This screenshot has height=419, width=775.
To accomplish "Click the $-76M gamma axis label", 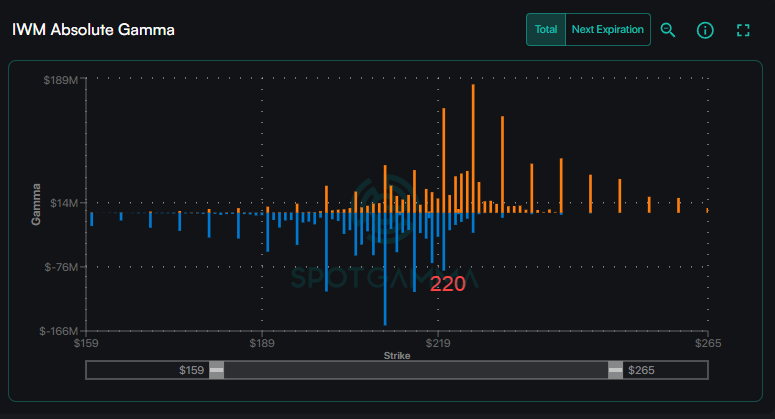I will (x=61, y=267).
